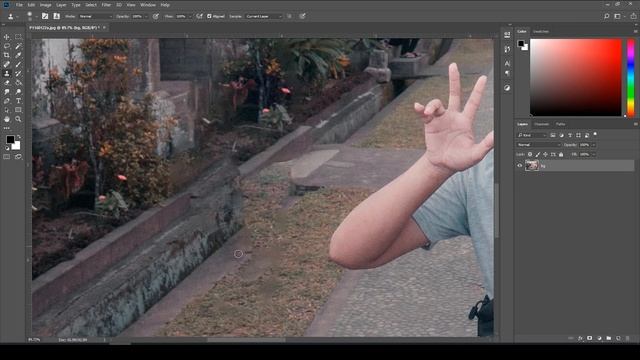Open the Brush Settings panel from options bar
This screenshot has width=640, height=360.
coord(45,16)
